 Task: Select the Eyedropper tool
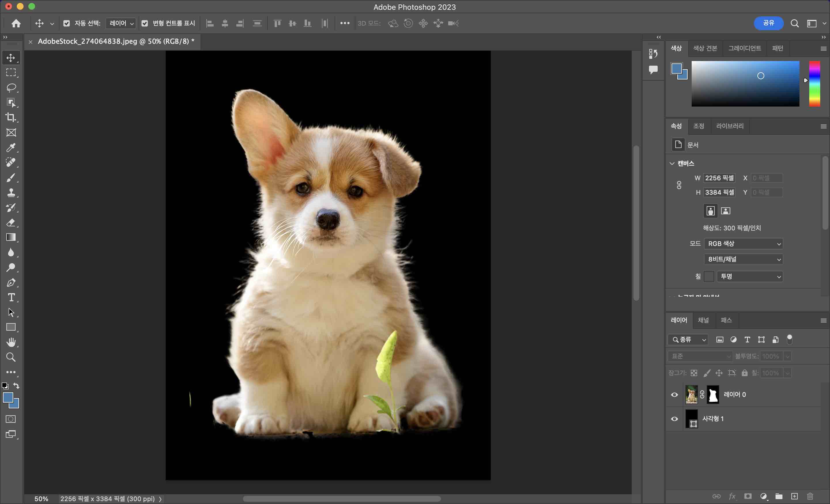click(x=11, y=147)
